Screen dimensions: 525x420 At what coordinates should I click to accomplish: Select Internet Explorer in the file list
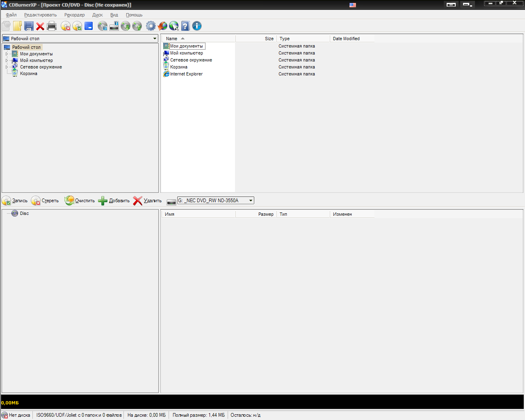click(186, 74)
